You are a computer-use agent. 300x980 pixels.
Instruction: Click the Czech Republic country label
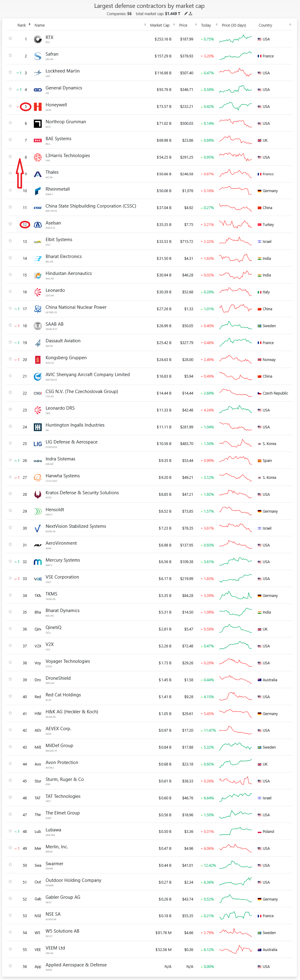point(275,393)
